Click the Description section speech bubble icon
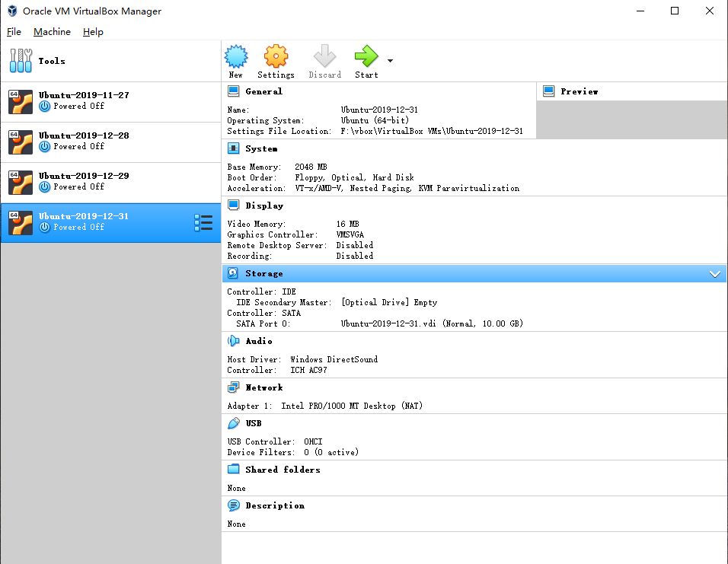 coord(233,505)
